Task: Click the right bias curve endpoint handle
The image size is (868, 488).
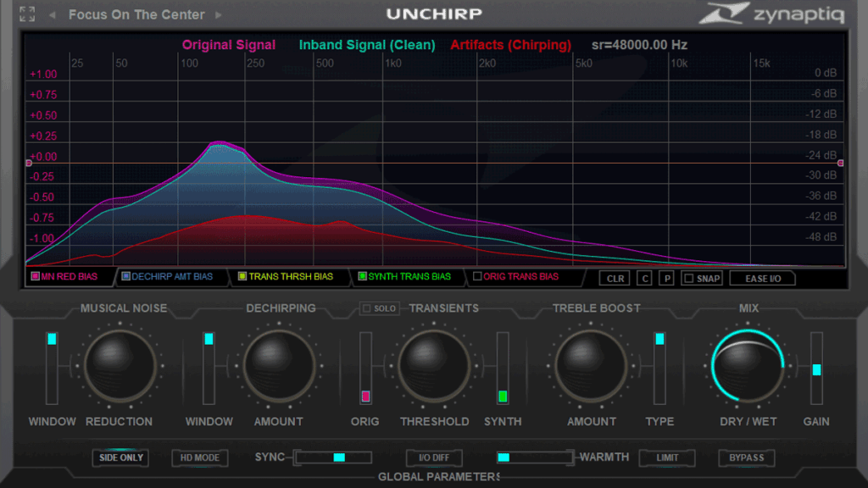Action: pos(841,164)
